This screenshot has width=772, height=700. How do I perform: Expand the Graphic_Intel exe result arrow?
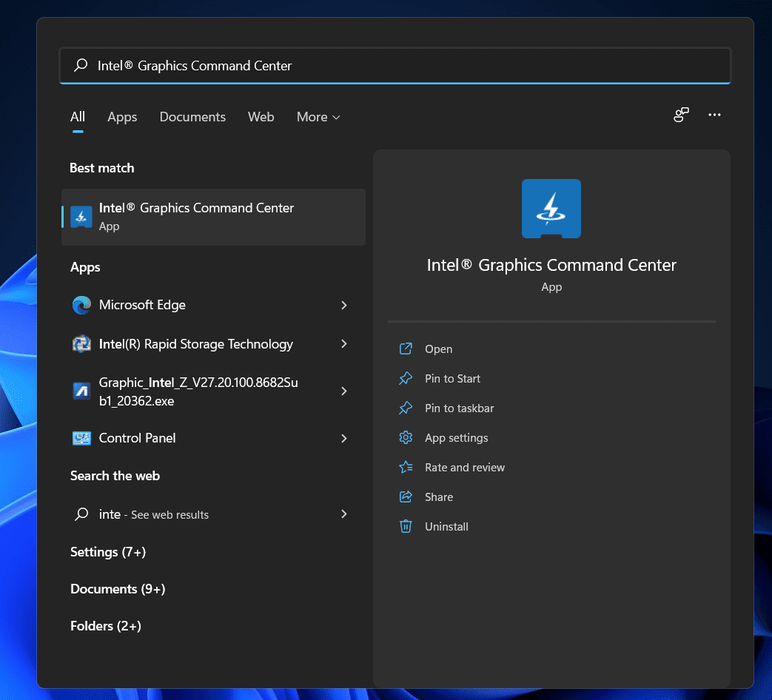[344, 391]
